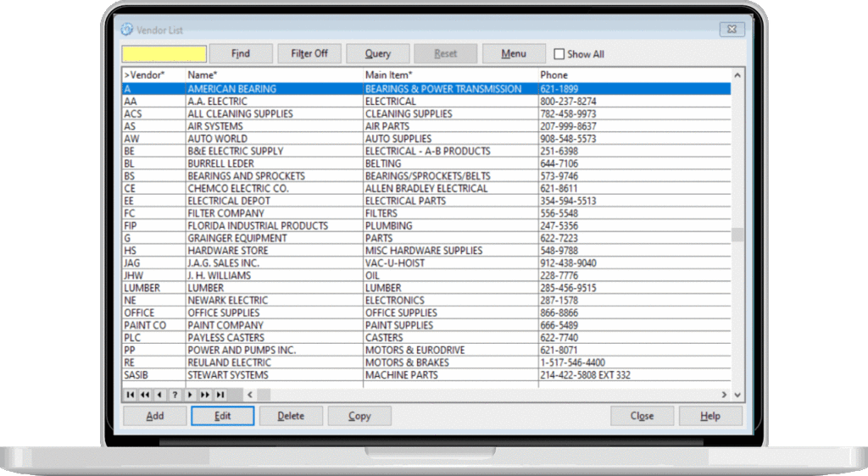The image size is (868, 476).
Task: Sort by the Name column header
Action: pos(274,75)
